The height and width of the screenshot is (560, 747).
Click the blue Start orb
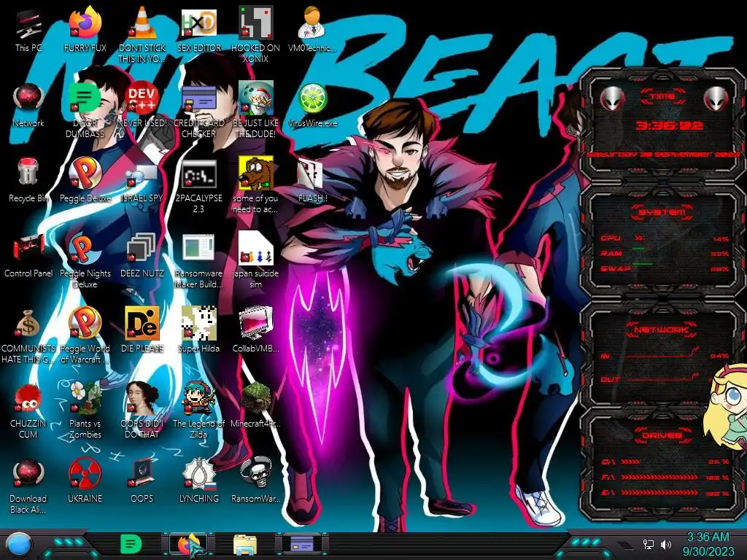20,545
